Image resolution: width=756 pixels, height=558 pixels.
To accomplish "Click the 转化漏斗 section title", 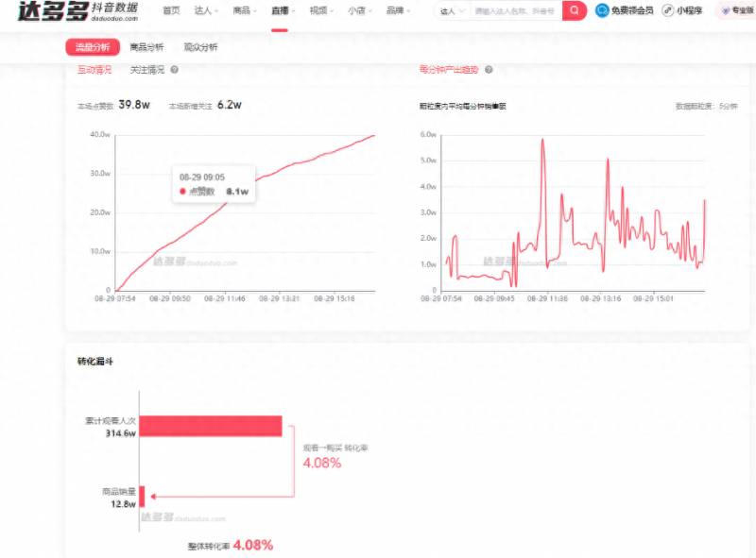I will point(95,361).
